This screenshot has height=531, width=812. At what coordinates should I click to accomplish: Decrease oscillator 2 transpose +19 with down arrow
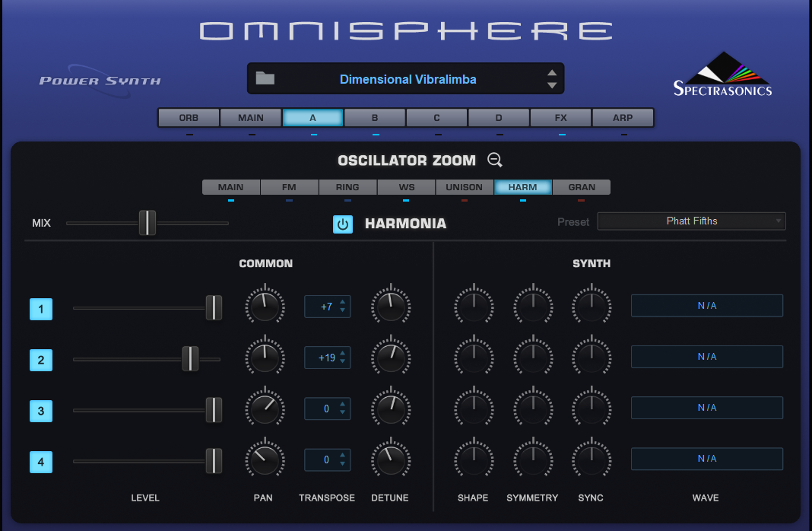tap(342, 361)
